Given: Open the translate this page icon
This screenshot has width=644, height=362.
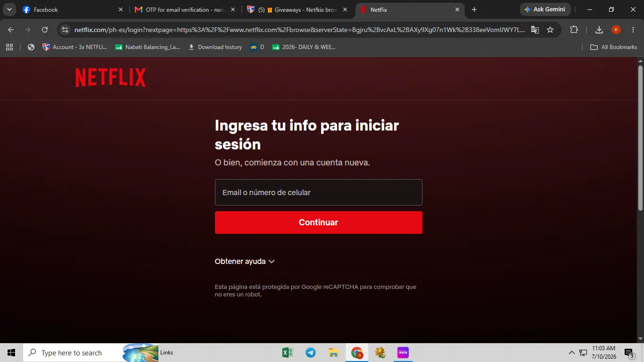Looking at the screenshot, I should 535,30.
